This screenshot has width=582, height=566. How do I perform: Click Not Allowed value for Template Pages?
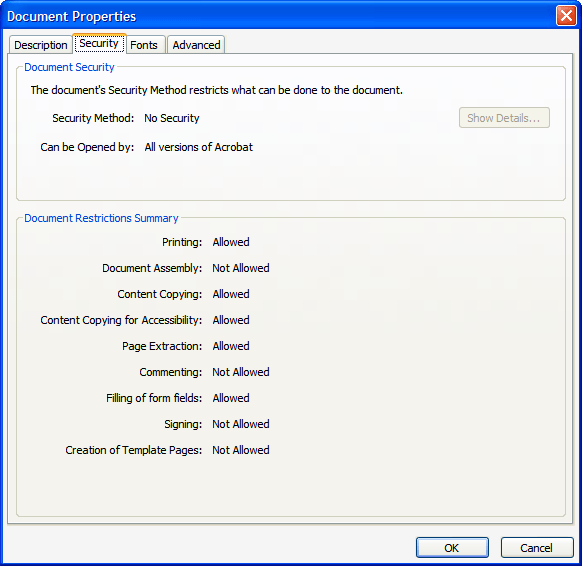(x=241, y=450)
